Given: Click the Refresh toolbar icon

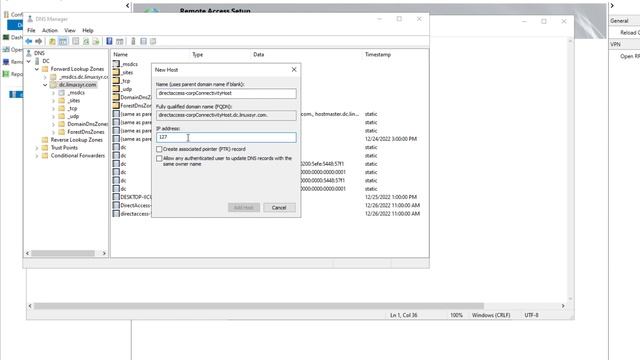Looking at the screenshot, I should tap(86, 41).
